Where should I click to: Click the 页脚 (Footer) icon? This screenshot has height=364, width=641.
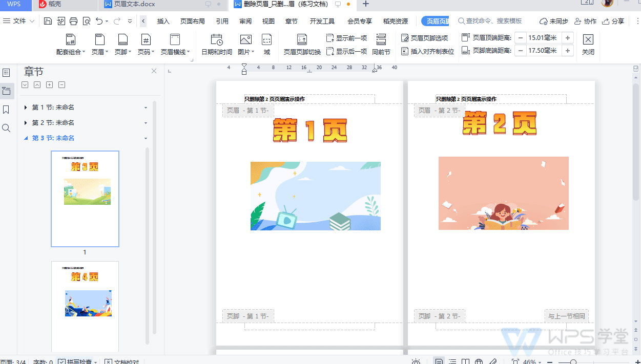click(x=122, y=39)
